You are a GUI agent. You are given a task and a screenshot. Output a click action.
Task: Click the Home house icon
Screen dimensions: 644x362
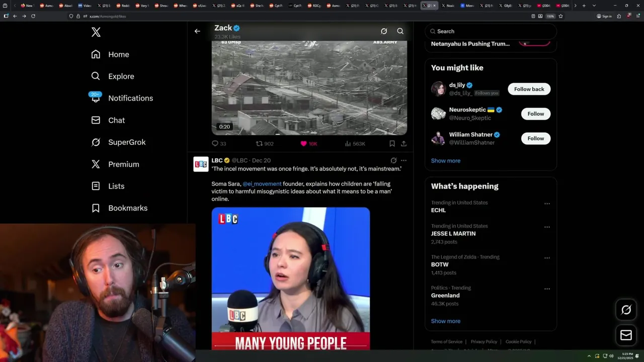coord(96,54)
